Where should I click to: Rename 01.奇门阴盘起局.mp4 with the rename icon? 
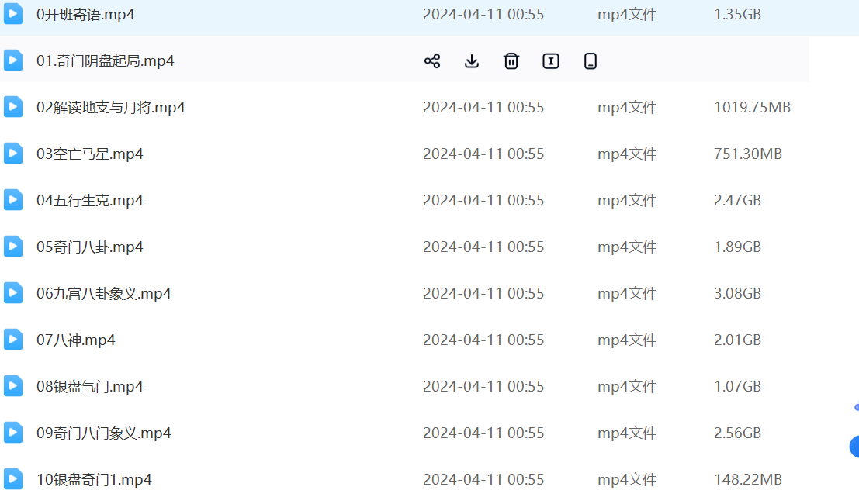[x=551, y=61]
